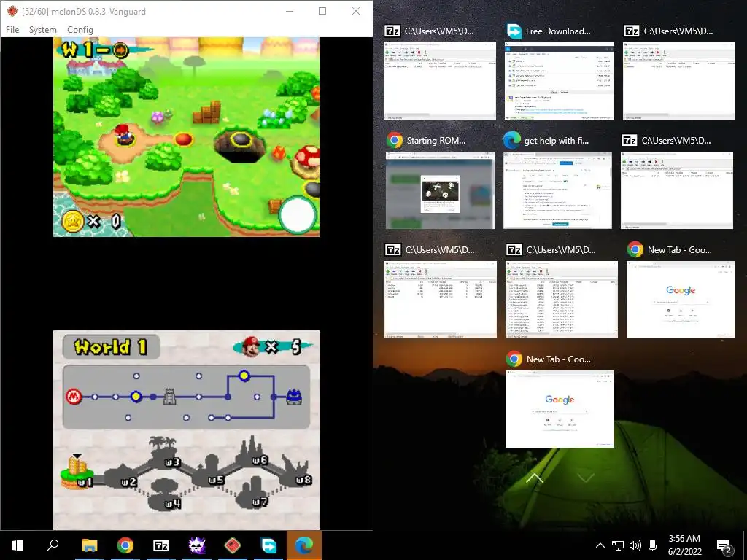The width and height of the screenshot is (747, 560).
Task: Open File Explorer from the taskbar
Action: pyautogui.click(x=89, y=545)
